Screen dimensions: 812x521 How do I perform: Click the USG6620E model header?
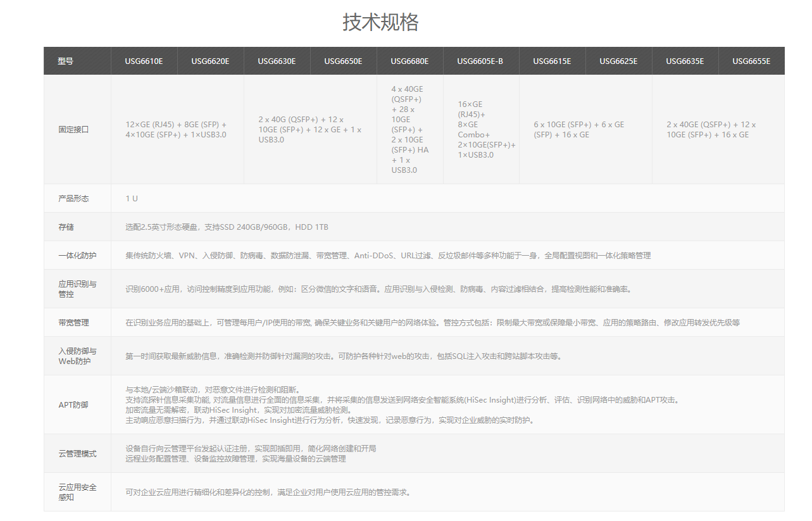210,61
